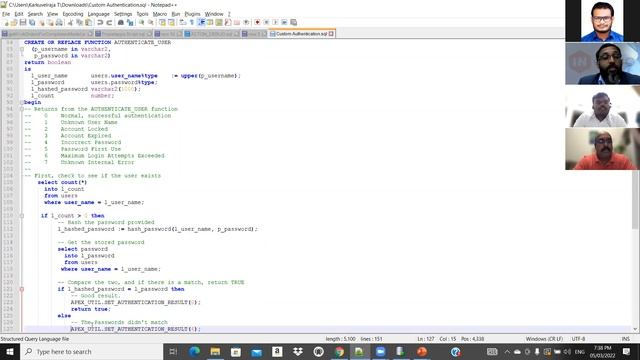The height and width of the screenshot is (360, 640).
Task: Open Find with the binoculars icon
Action: (120, 22)
